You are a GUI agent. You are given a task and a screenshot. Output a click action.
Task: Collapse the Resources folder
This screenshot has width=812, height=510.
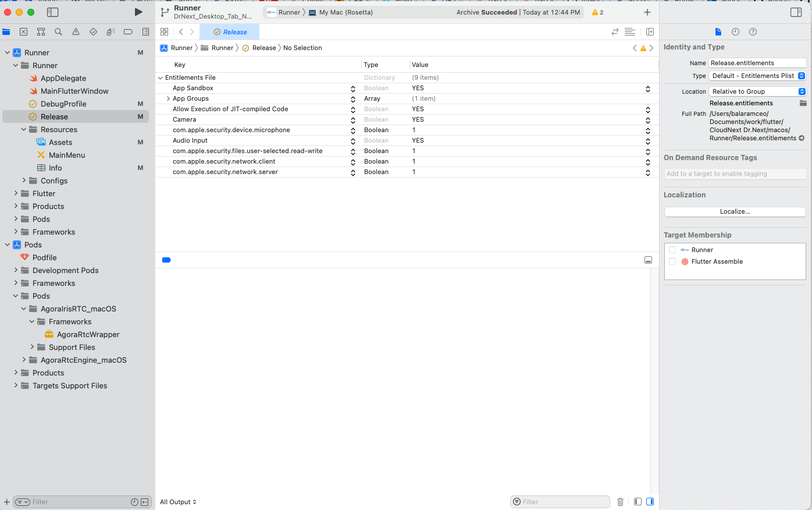(23, 129)
